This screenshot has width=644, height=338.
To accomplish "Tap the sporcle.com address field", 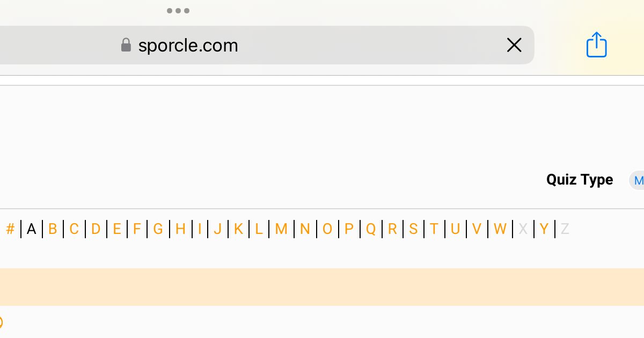I will click(x=267, y=45).
